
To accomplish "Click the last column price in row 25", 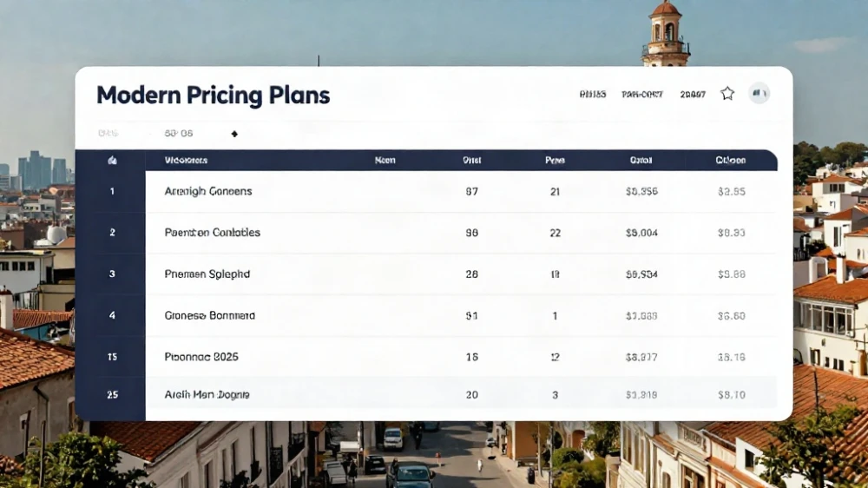I will [x=731, y=395].
